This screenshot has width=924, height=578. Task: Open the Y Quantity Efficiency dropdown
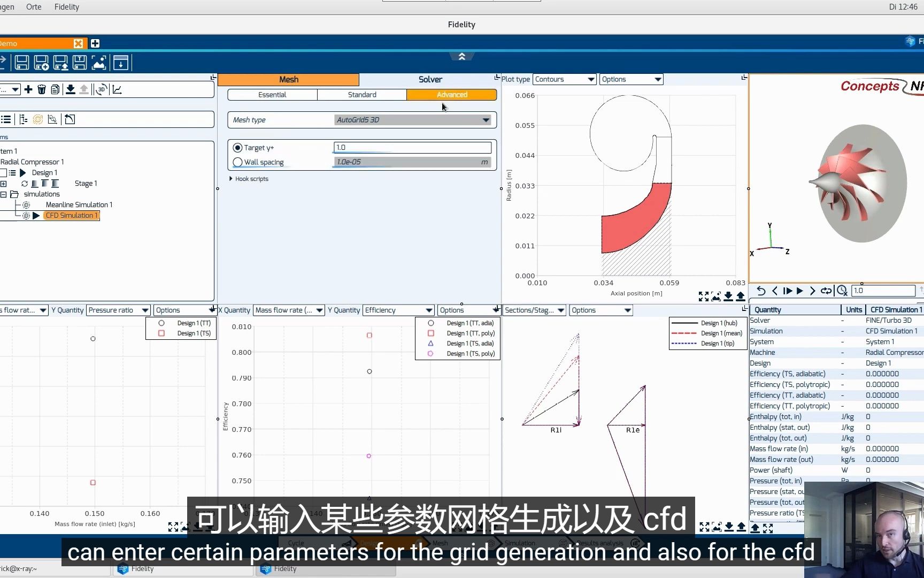pos(398,310)
